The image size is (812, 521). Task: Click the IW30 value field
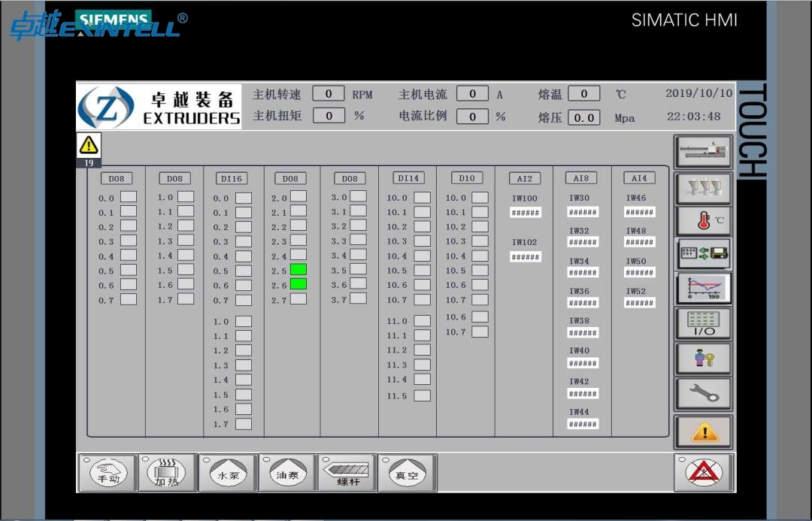583,212
